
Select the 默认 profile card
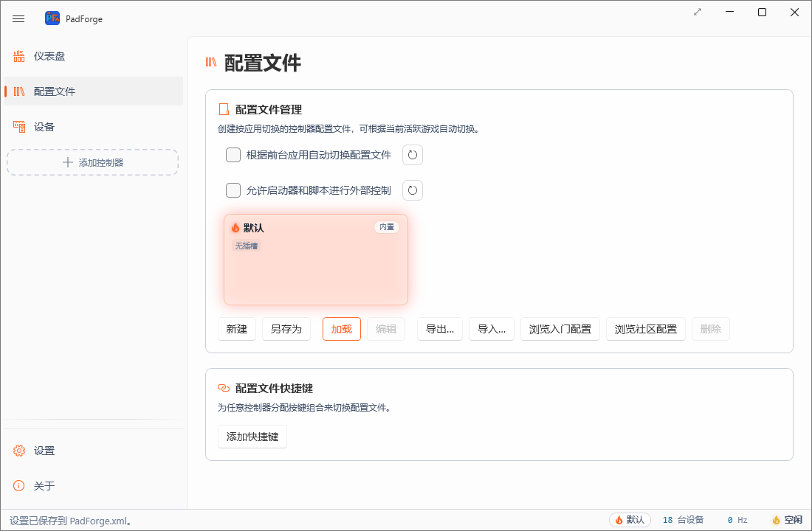click(316, 260)
